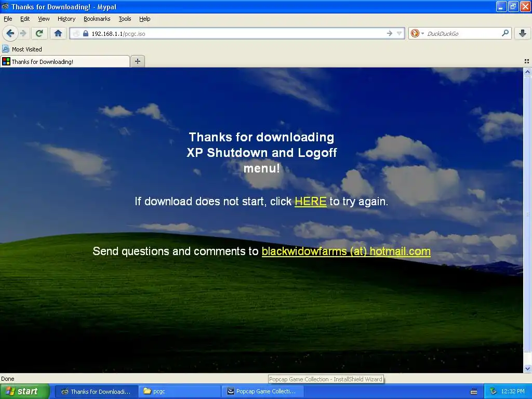Select the Thanks for Downloading! tab
Viewport: 532px width, 399px height.
(x=65, y=61)
